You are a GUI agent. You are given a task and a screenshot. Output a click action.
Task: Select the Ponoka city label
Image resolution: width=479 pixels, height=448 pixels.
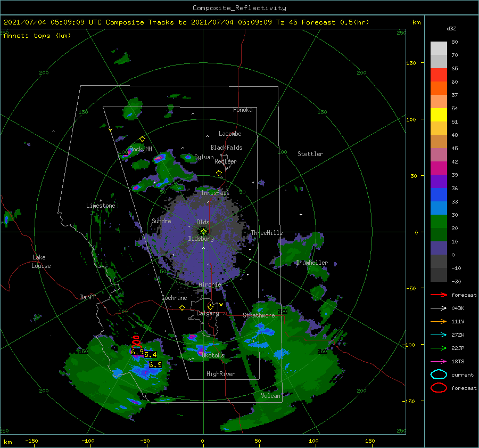pos(243,110)
